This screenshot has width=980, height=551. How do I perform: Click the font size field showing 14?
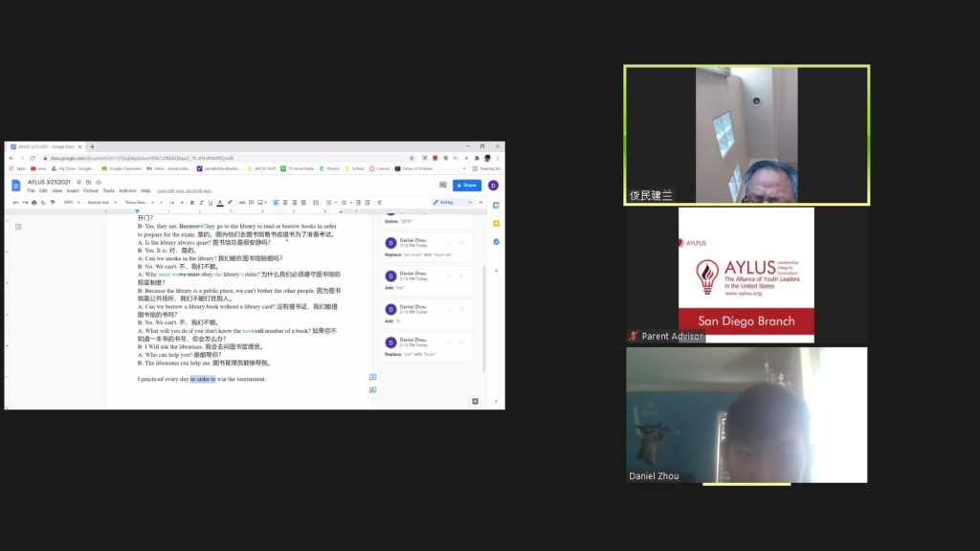tap(171, 203)
